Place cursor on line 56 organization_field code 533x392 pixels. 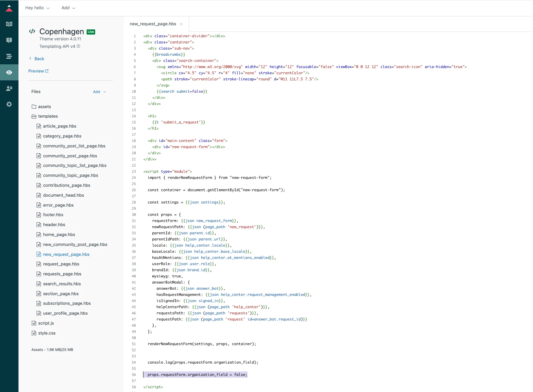click(x=197, y=375)
